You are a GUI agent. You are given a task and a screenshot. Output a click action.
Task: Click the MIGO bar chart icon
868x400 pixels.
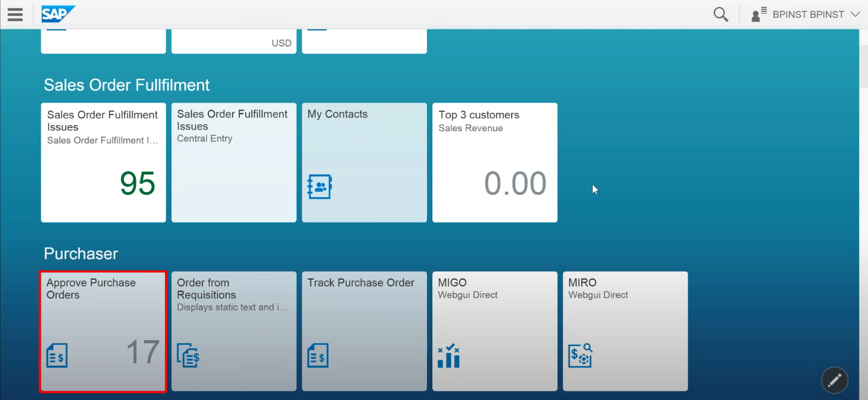pos(449,356)
